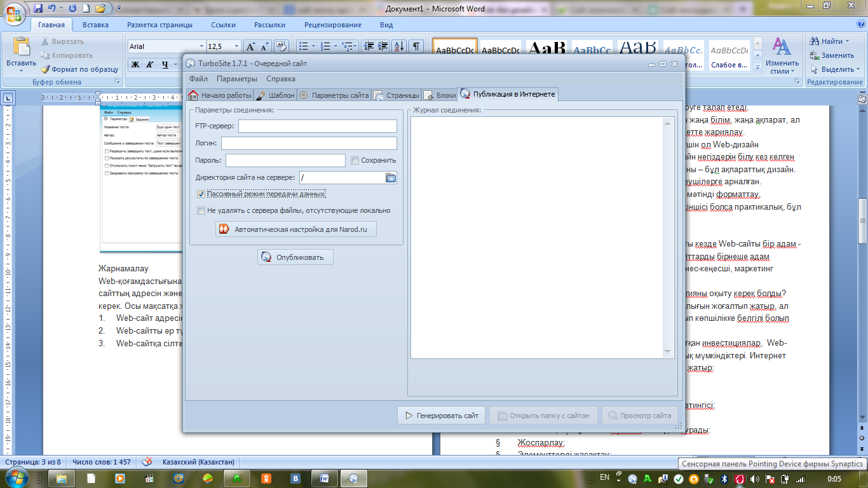
Task: Open a file via Quick Access folder icon
Action: point(100,8)
